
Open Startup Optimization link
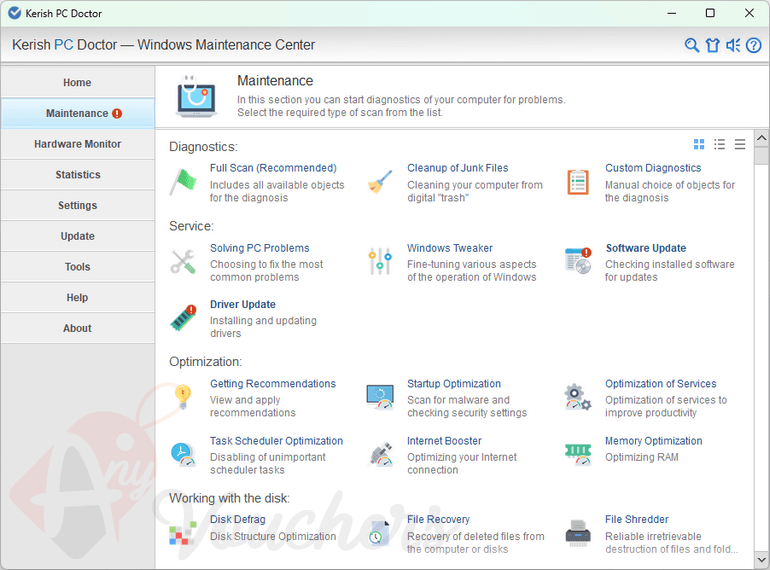tap(454, 383)
